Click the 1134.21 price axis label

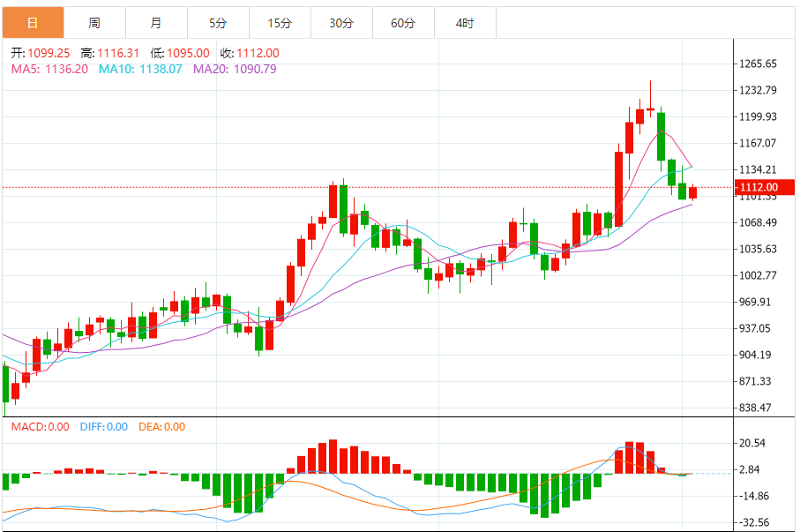coord(759,169)
